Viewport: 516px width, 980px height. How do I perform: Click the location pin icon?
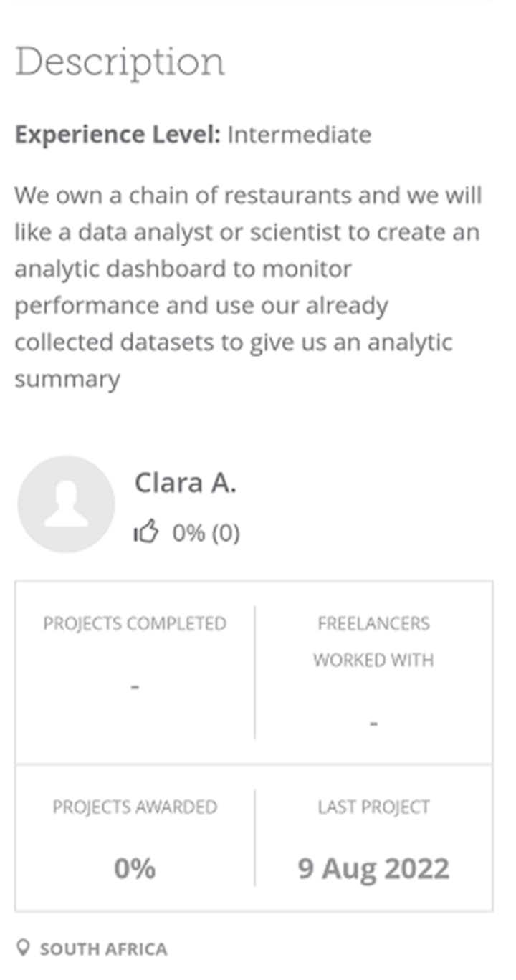pos(24,949)
